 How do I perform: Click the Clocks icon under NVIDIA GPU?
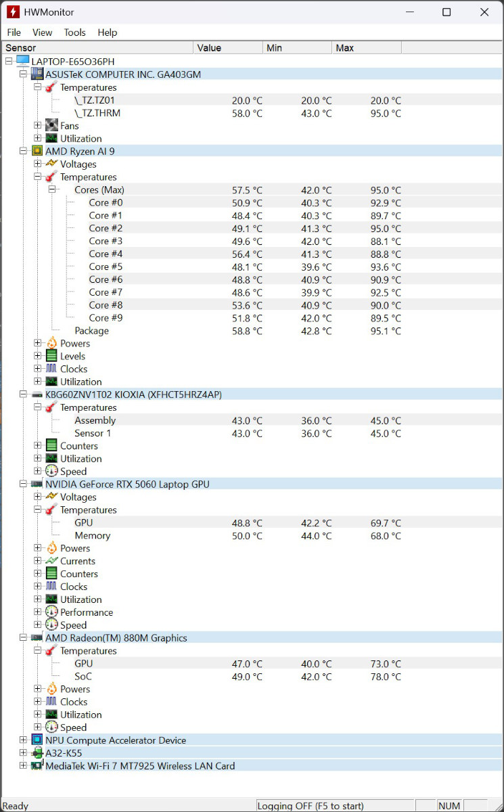51,587
